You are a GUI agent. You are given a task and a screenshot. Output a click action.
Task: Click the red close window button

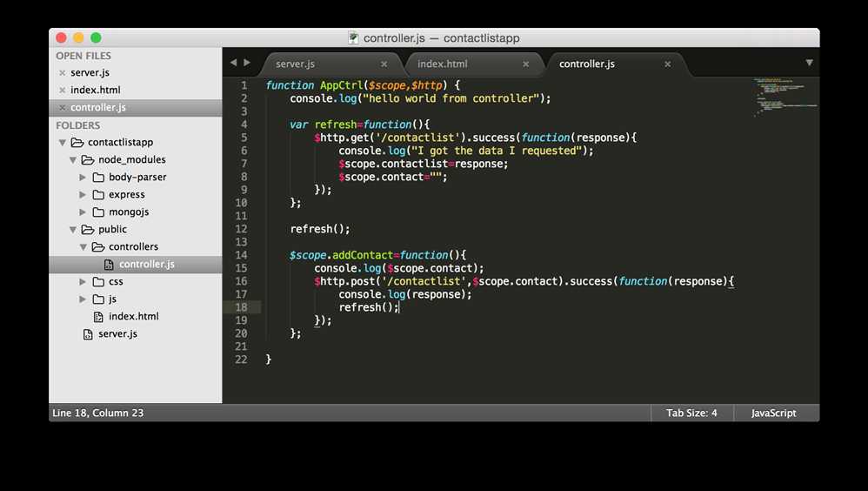[62, 37]
